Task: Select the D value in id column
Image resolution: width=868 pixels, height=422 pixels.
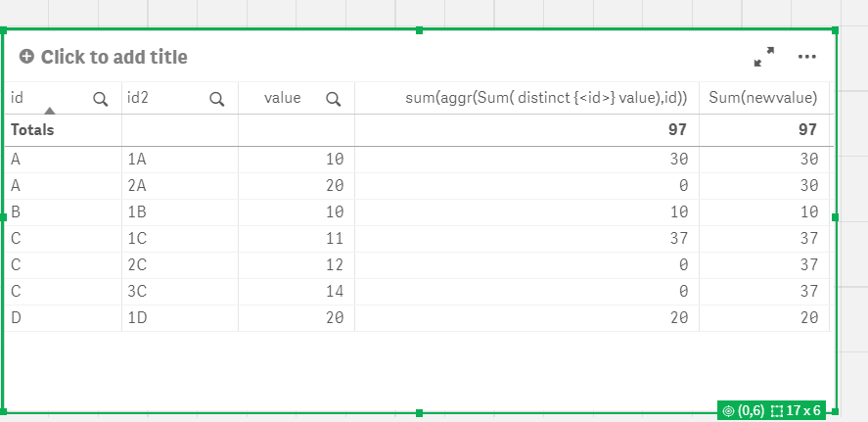Action: point(16,317)
